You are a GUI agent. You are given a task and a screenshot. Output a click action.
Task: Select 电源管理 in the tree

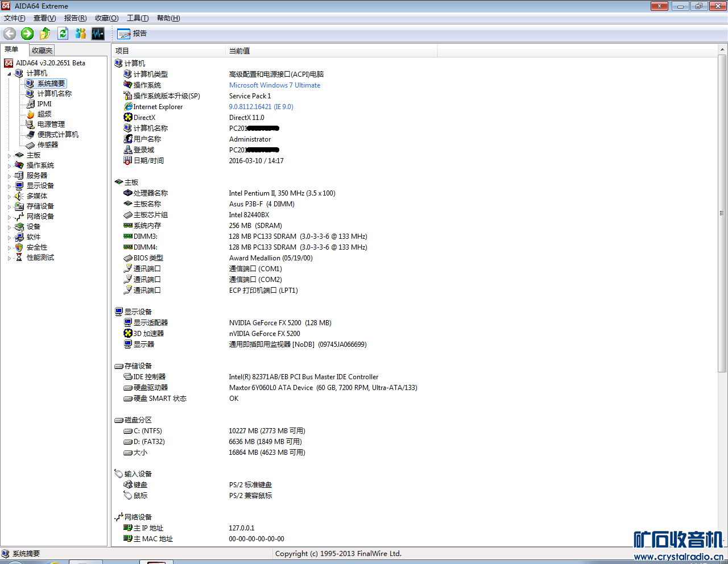(51, 125)
